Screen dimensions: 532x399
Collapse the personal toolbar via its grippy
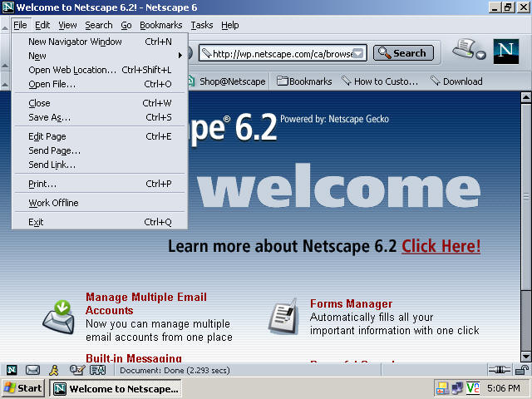coord(5,81)
